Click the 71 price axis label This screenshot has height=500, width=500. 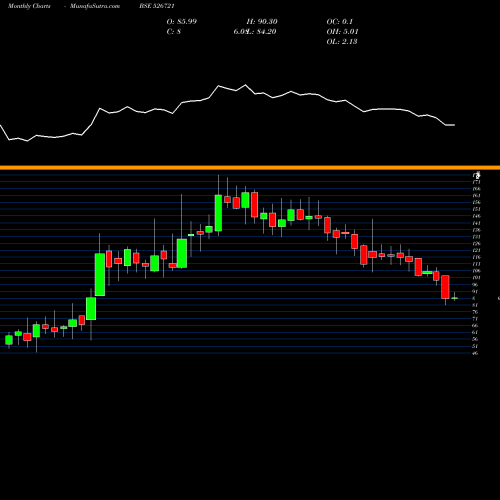476,319
